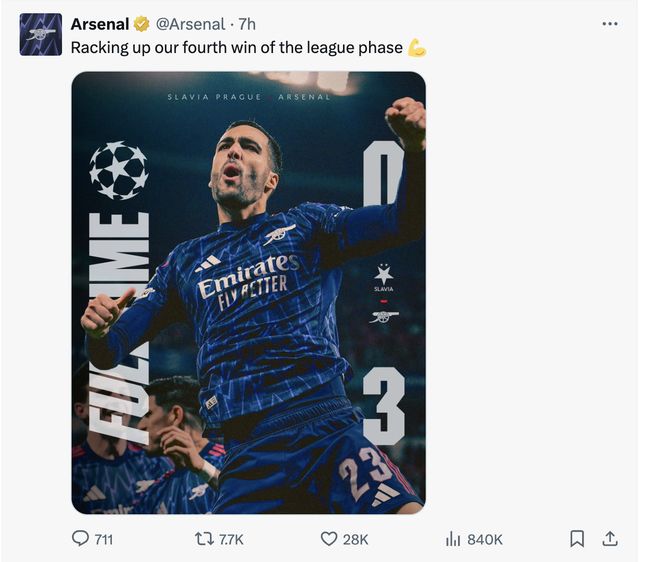Repost the tweet using the retweet icon
Screen dimensions: 650x562
tap(204, 538)
